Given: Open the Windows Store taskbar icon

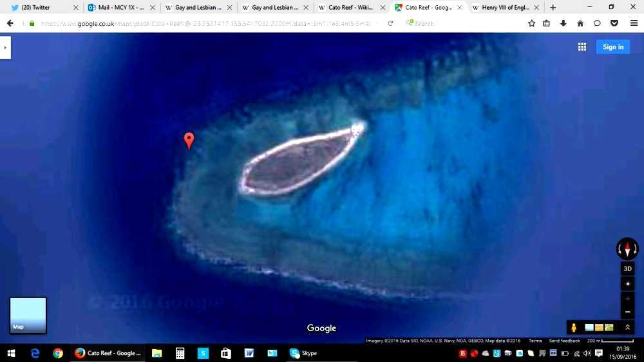Looking at the screenshot, I should coord(226,353).
